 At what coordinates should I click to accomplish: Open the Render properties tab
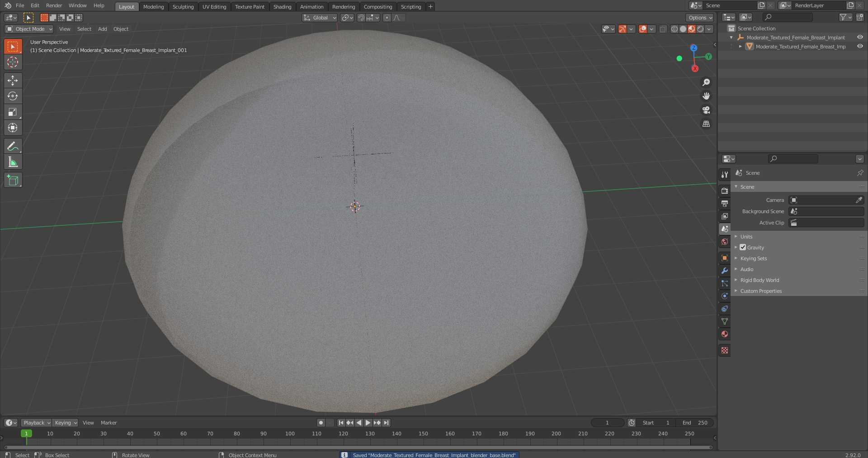[725, 191]
